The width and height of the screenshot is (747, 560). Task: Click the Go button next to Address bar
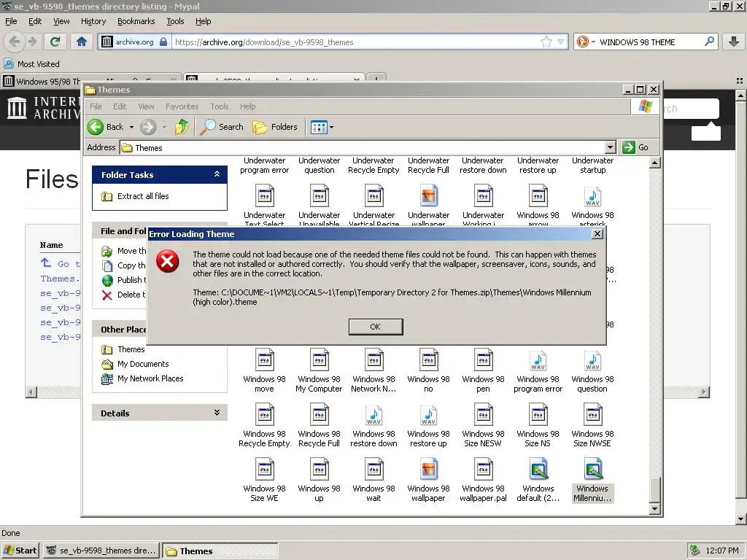click(635, 147)
